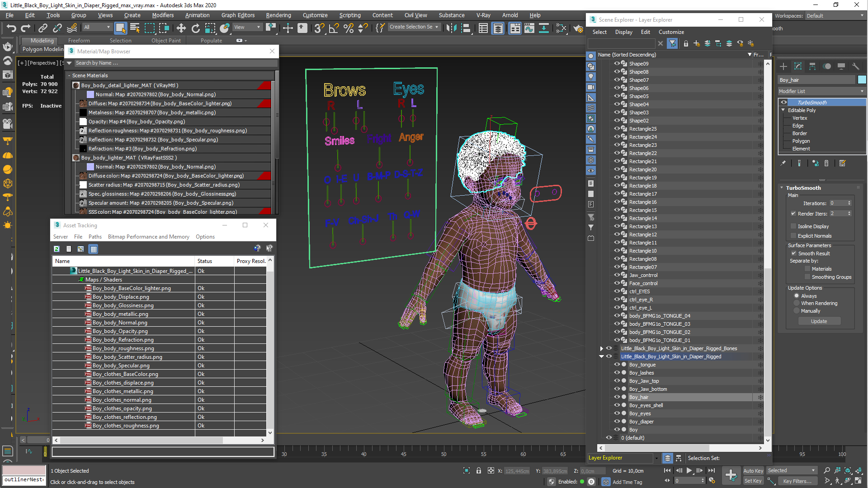Click the Remove modifier trash icon
The image size is (868, 488).
point(826,164)
